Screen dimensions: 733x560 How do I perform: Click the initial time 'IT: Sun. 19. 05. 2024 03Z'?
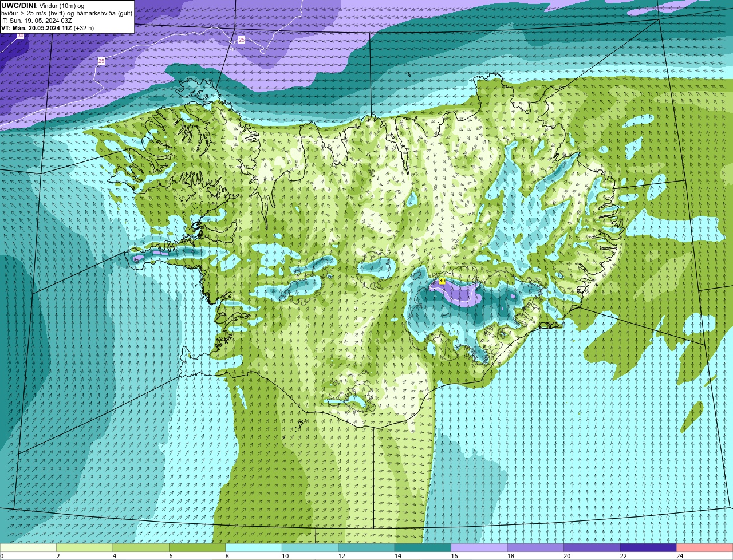tap(37, 21)
